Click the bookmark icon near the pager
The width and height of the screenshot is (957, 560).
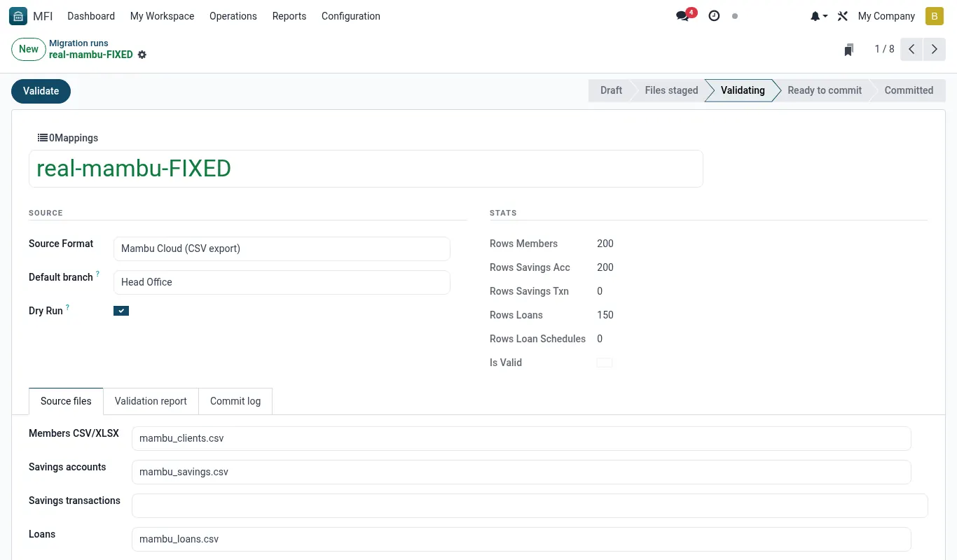(x=849, y=50)
